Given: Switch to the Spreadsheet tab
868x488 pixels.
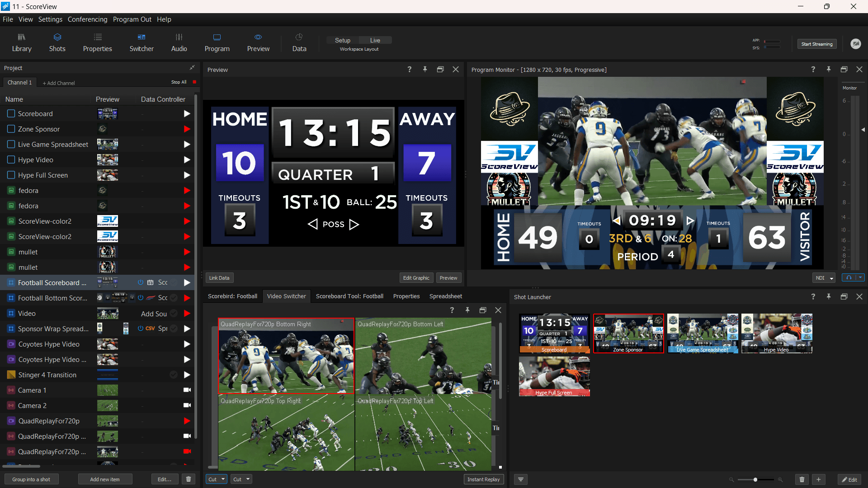Looking at the screenshot, I should tap(445, 296).
